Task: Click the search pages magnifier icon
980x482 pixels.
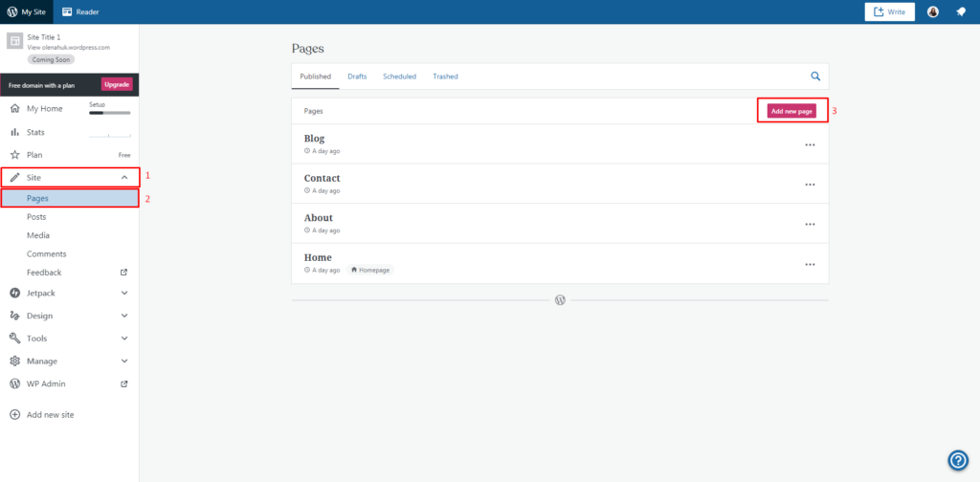Action: [815, 77]
